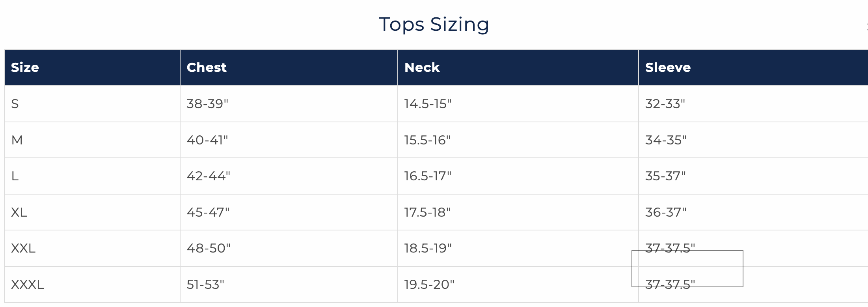868x307 pixels.
Task: Click the 14.5-15" neck measurement
Action: tap(428, 104)
